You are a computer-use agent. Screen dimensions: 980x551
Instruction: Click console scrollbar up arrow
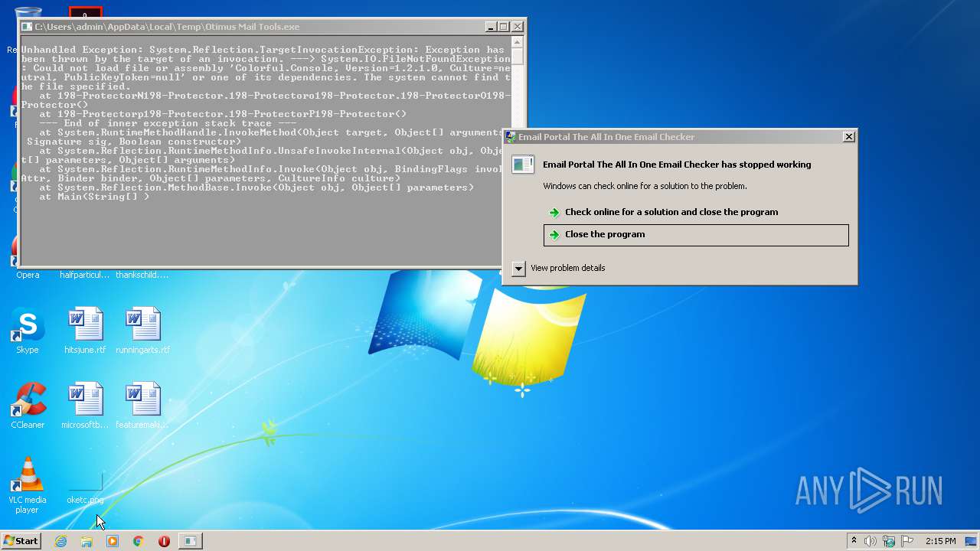pos(518,43)
